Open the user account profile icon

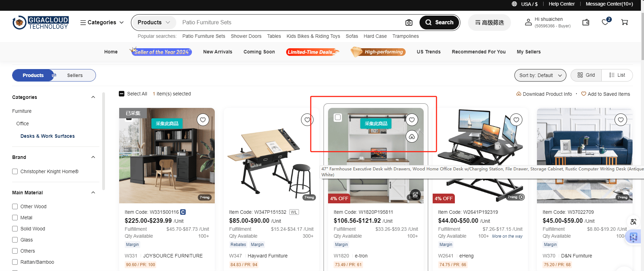(x=528, y=22)
